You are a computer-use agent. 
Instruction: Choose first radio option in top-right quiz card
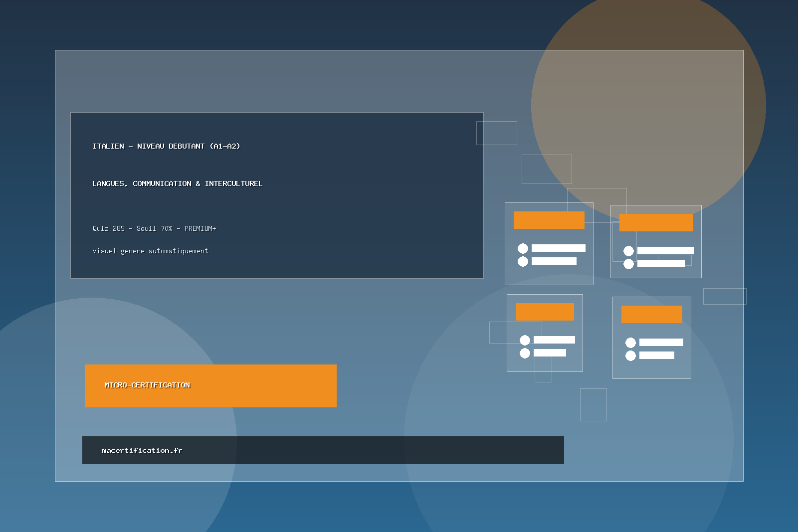click(628, 251)
